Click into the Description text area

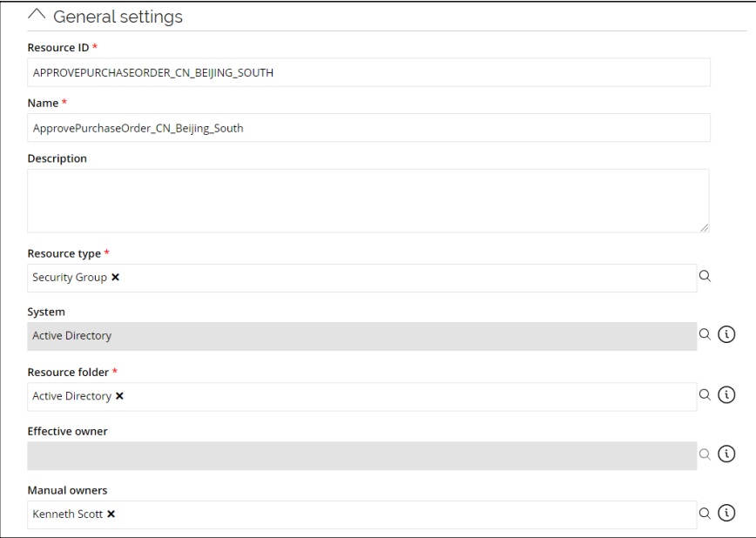click(368, 200)
